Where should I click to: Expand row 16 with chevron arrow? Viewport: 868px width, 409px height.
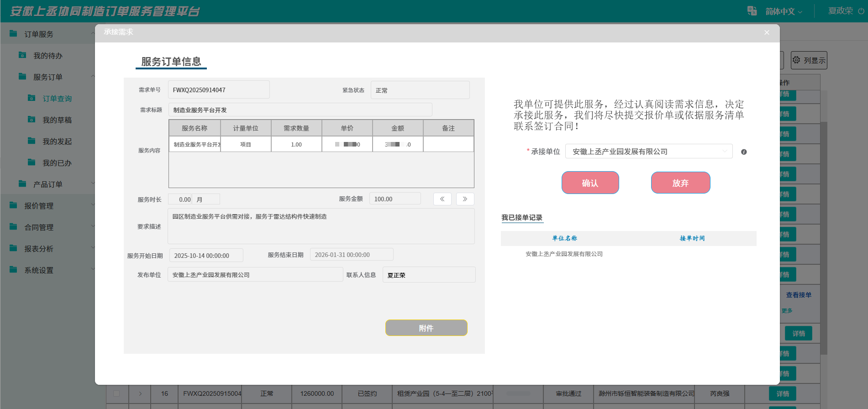tap(140, 393)
